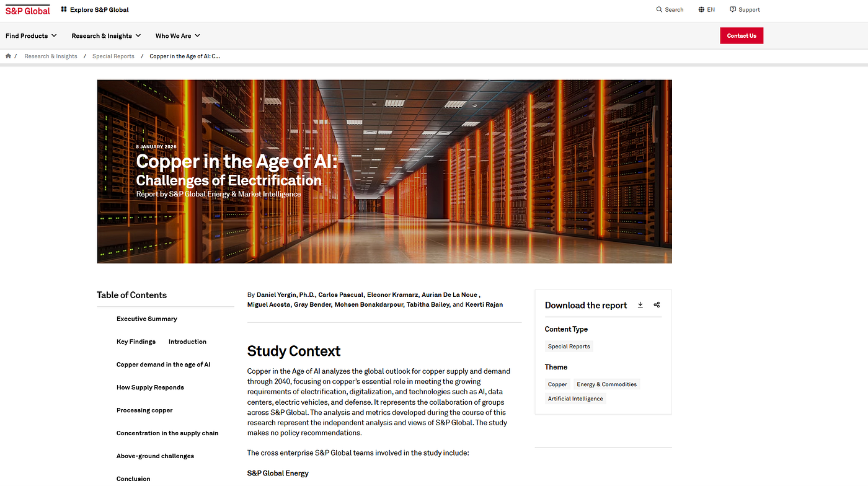Click author name Daniel Yergin, Ph.D.
This screenshot has height=486, width=868.
pyautogui.click(x=285, y=295)
